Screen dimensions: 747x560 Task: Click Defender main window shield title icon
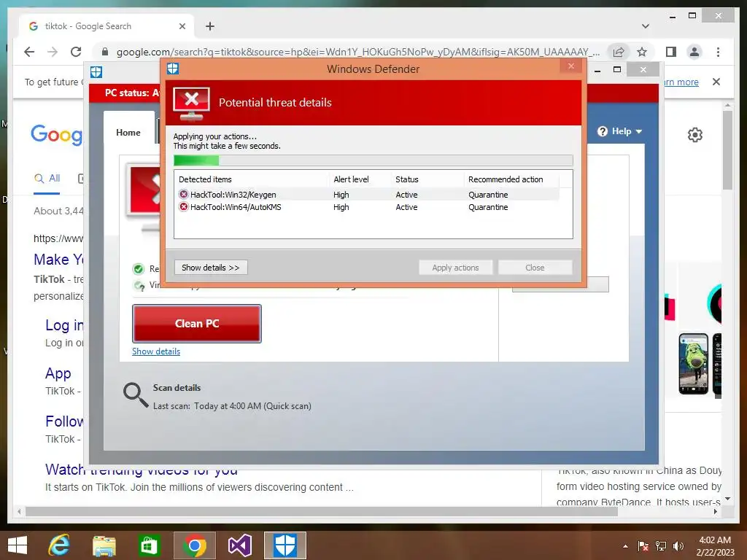point(96,72)
